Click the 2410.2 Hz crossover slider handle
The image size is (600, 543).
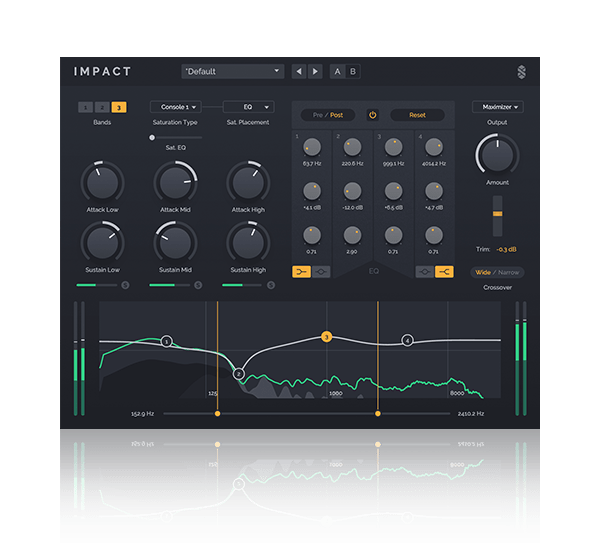point(378,414)
